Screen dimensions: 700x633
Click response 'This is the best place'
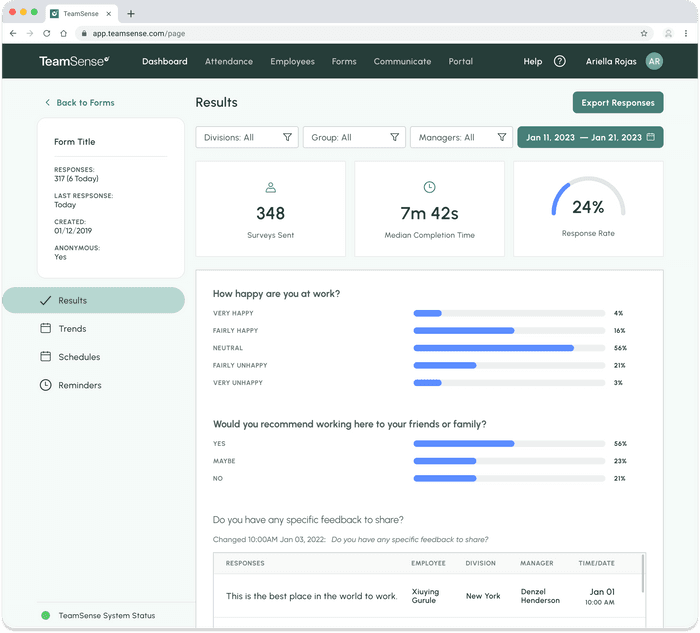coord(312,596)
